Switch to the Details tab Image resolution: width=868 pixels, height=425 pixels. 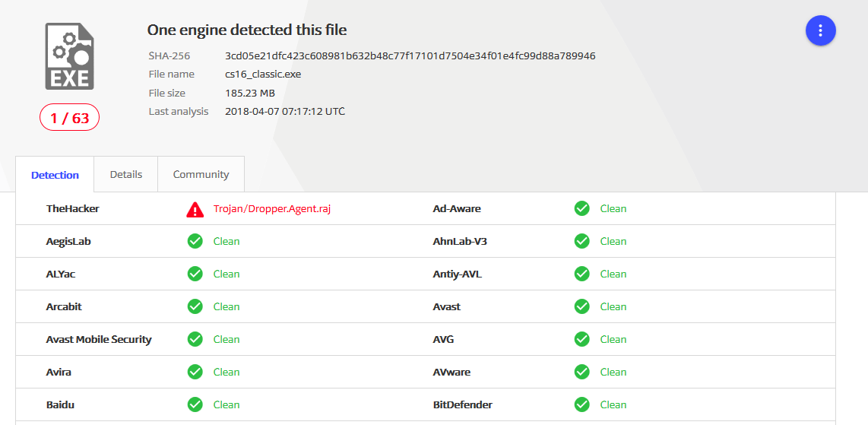click(x=126, y=174)
